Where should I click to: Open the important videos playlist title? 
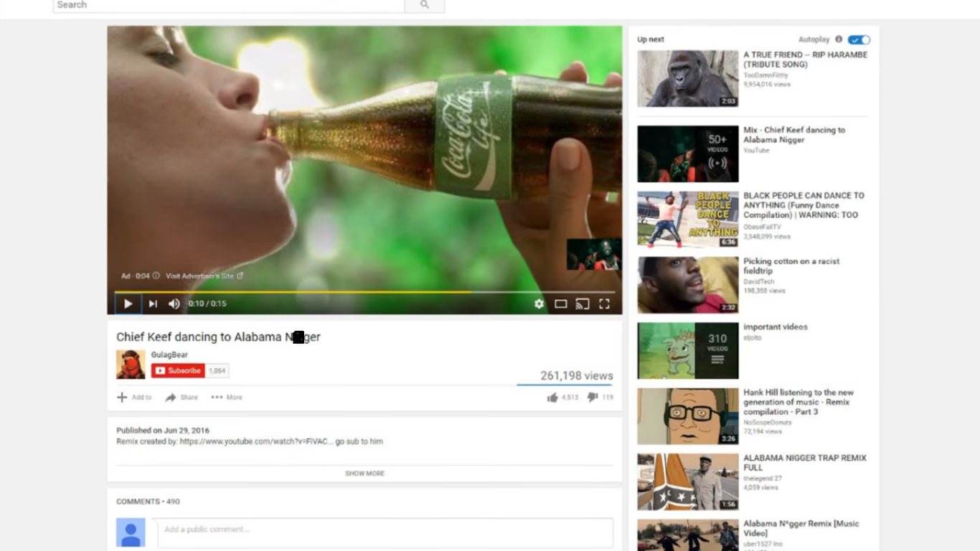click(x=776, y=327)
